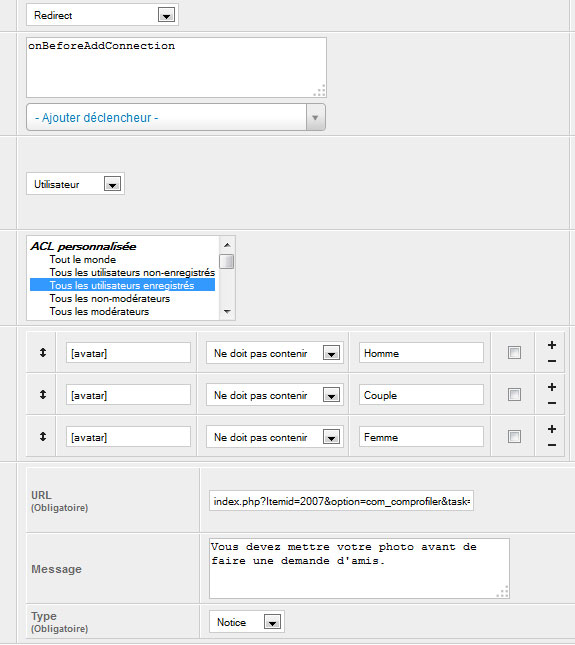Image resolution: width=575 pixels, height=645 pixels.
Task: Tick the checkbox in the Couple condition row
Action: (x=514, y=394)
